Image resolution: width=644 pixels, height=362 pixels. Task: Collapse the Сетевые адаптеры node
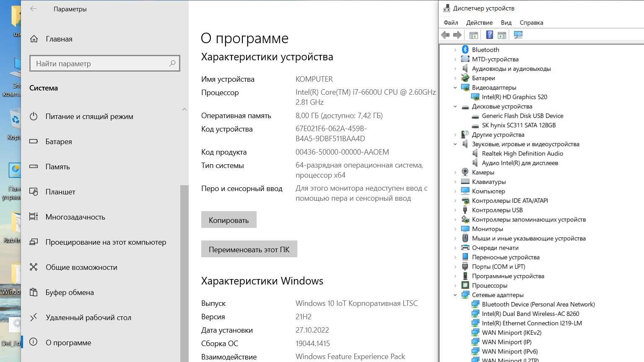pos(455,295)
